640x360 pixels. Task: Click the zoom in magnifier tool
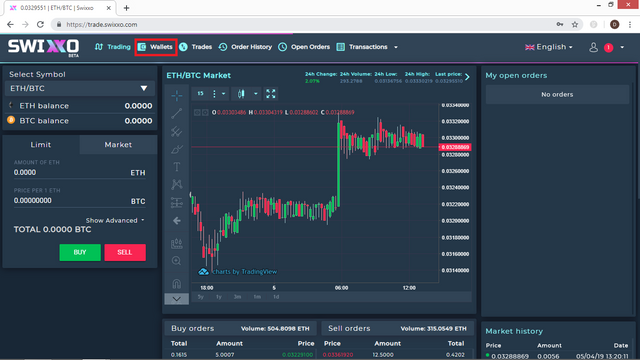177,261
